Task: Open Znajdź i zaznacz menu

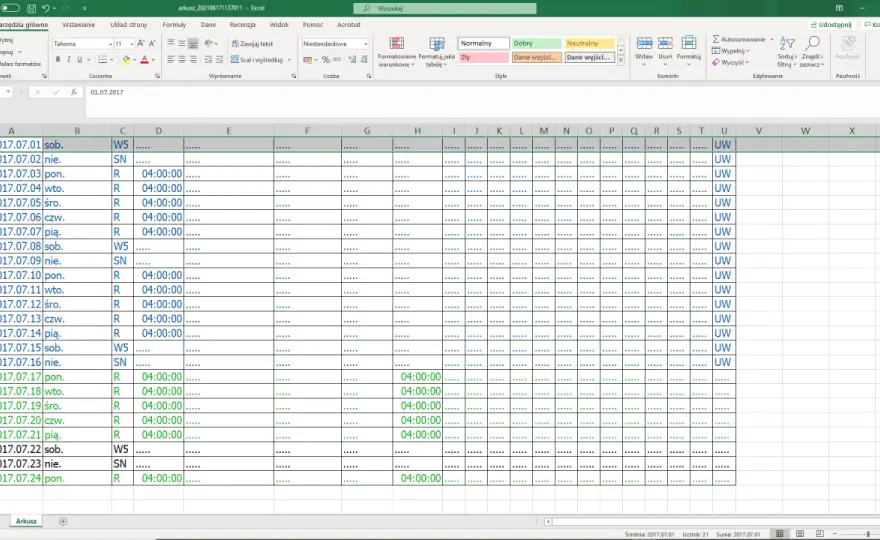Action: tap(812, 52)
